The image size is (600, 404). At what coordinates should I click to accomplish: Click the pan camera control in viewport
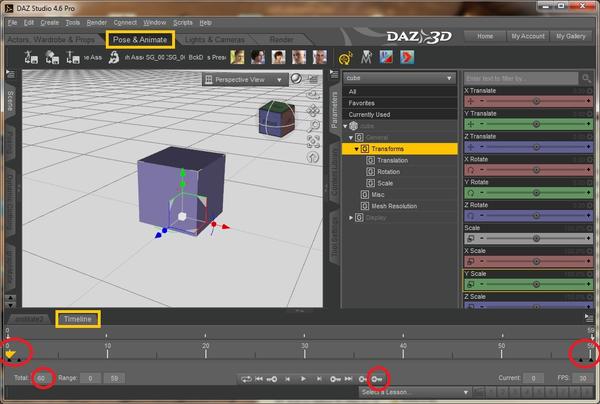point(313,111)
